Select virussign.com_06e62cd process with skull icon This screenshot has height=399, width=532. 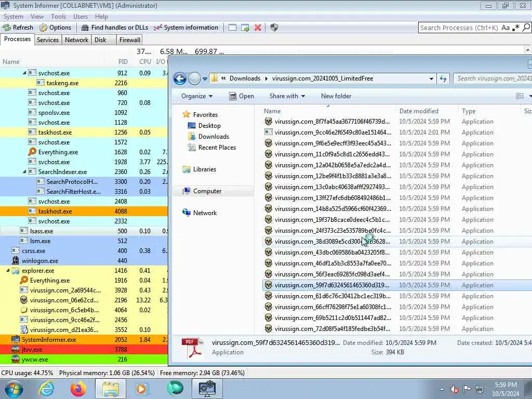pyautogui.click(x=84, y=300)
